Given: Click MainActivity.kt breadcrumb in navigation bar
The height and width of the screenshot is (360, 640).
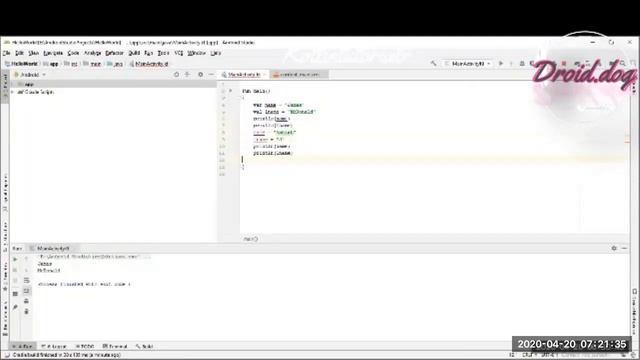Looking at the screenshot, I should point(149,64).
